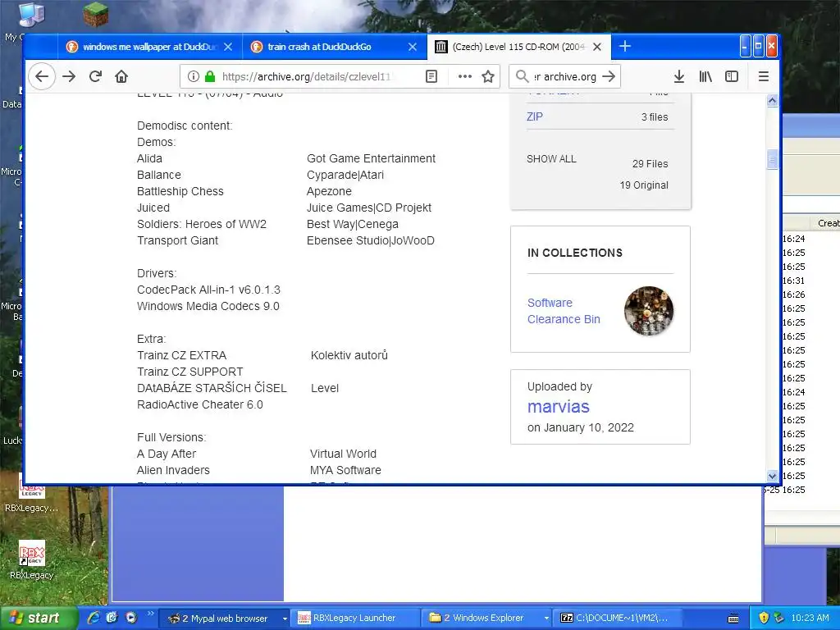The width and height of the screenshot is (840, 630).
Task: Submit search with the arrow button
Action: (x=609, y=76)
